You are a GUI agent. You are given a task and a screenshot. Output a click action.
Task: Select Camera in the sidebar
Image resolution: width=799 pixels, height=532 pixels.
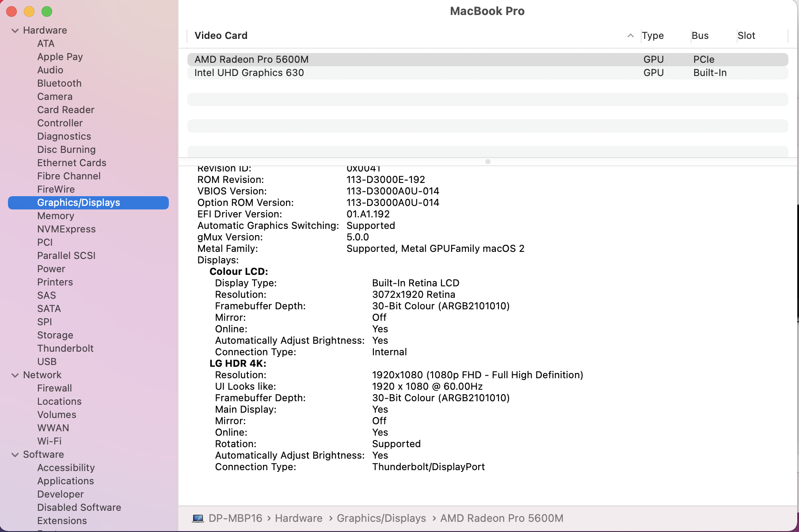pos(55,97)
